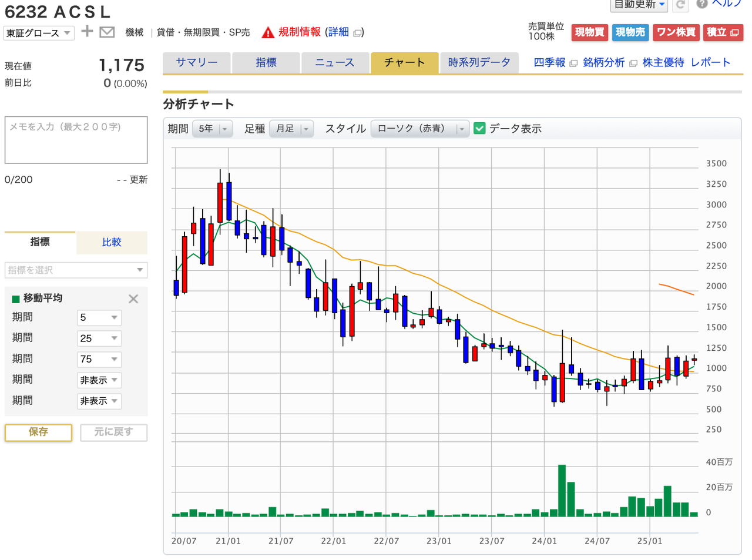Select the 比較 tab in side panel
Viewport: 752px width, 560px height.
[x=112, y=242]
